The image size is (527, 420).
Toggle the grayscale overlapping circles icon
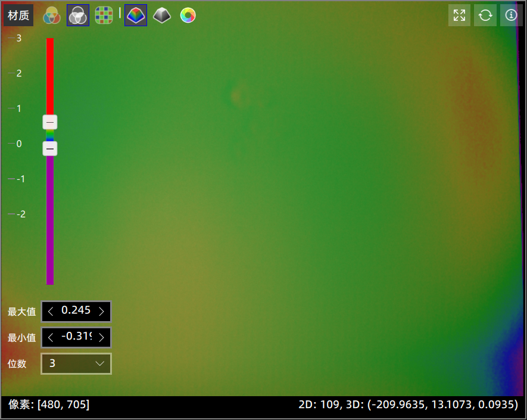78,15
